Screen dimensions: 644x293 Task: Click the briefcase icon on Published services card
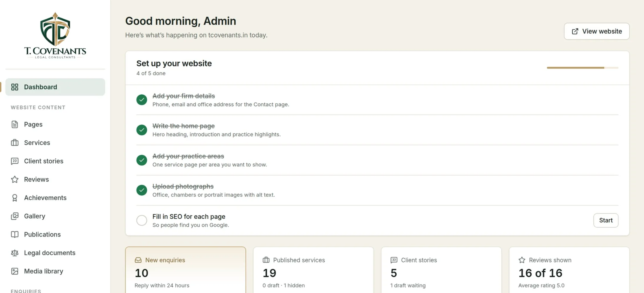pyautogui.click(x=266, y=260)
